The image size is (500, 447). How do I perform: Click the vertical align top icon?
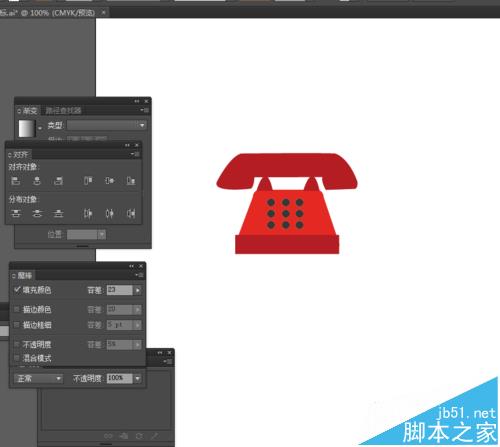point(88,181)
